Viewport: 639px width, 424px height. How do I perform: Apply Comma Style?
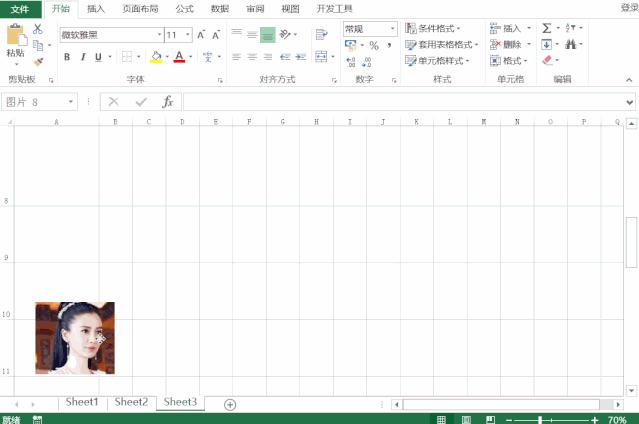(x=390, y=45)
